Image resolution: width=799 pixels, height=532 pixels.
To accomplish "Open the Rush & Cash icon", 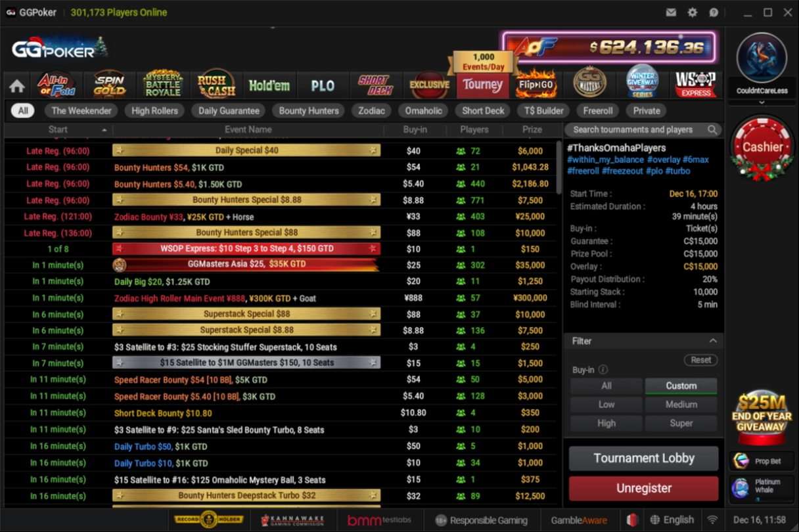I will point(217,84).
